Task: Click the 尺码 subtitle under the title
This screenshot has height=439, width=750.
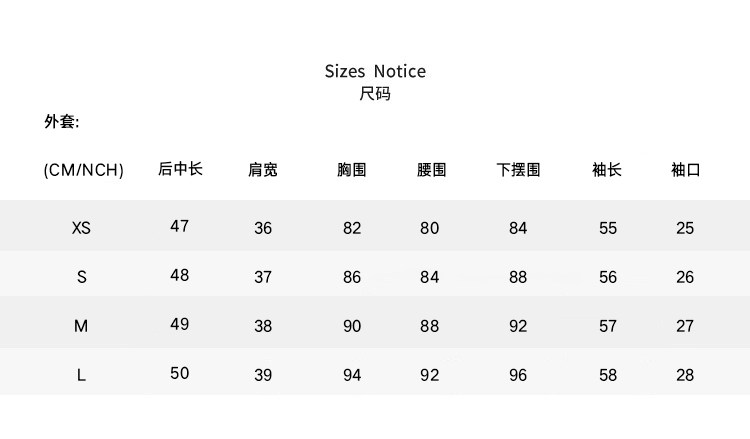Action: (x=375, y=95)
